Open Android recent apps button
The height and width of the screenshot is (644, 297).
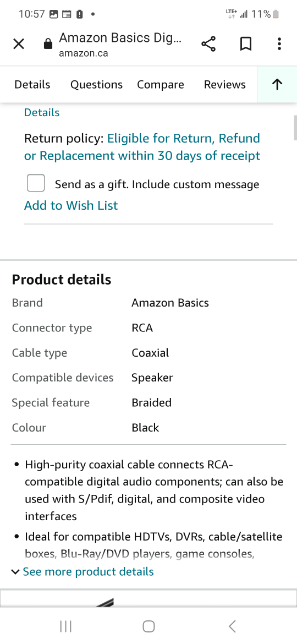point(65,626)
